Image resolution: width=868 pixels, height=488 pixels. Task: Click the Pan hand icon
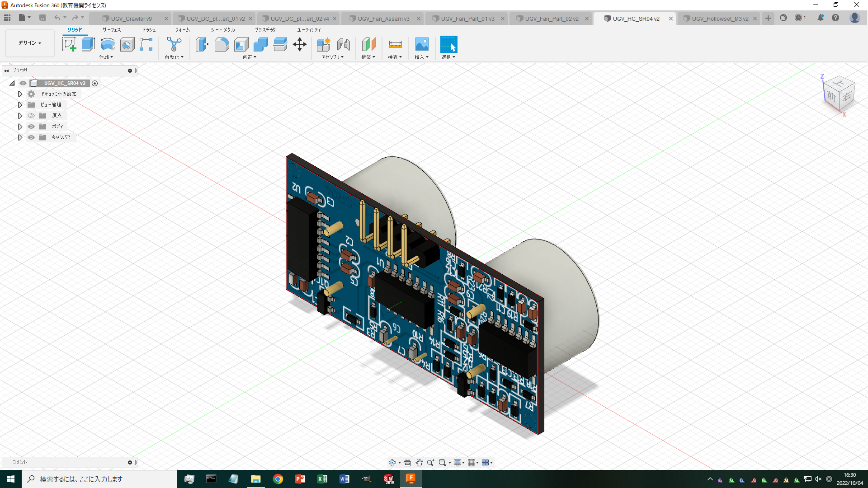419,462
